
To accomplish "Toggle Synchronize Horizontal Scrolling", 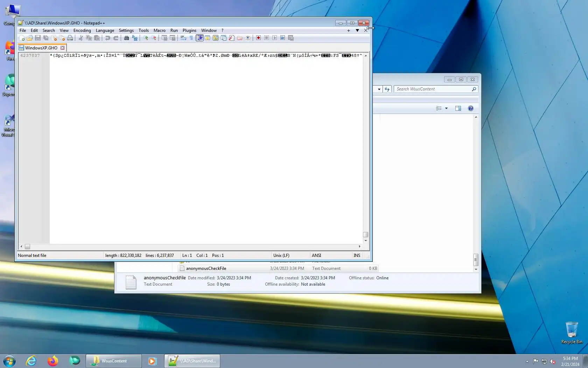I will click(x=173, y=38).
